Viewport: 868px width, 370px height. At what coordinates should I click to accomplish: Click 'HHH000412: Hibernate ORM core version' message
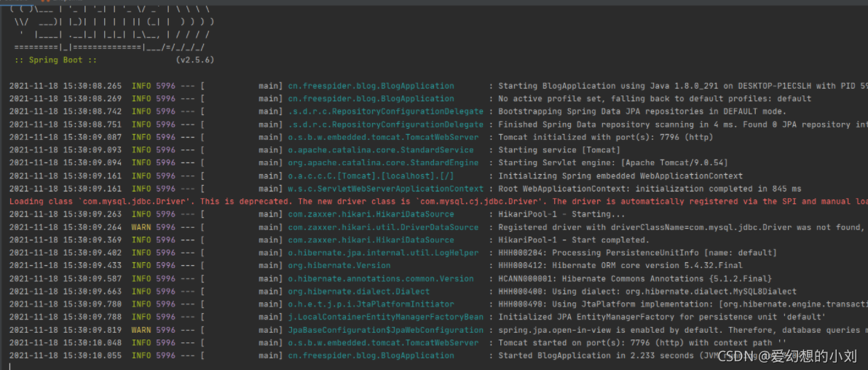pyautogui.click(x=620, y=266)
